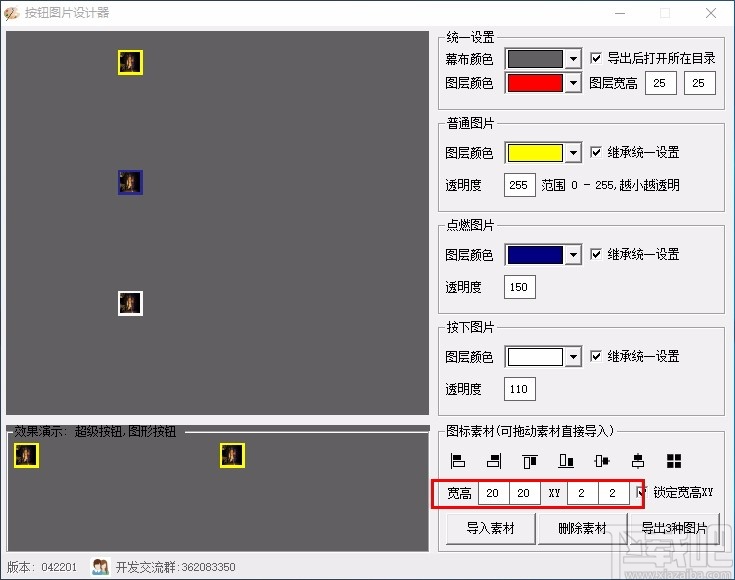Click the dark blue 图层颜色 swatch
The image size is (735, 580).
point(535,255)
